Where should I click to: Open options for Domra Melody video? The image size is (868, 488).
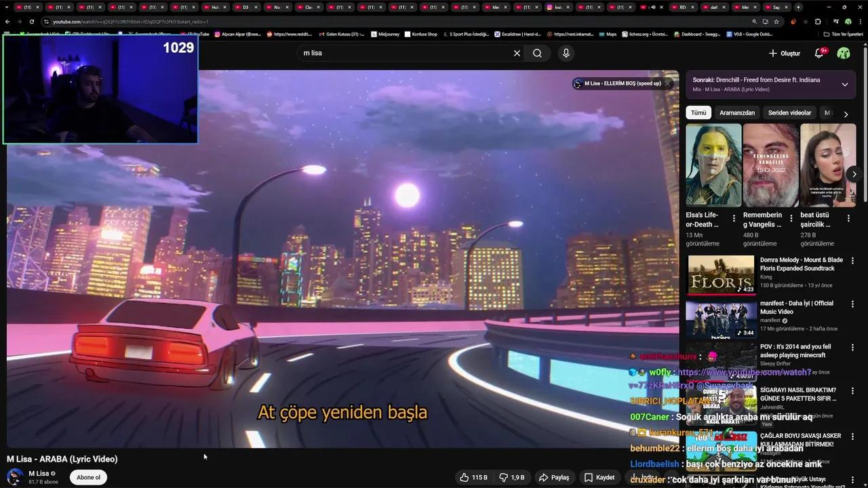(x=852, y=260)
